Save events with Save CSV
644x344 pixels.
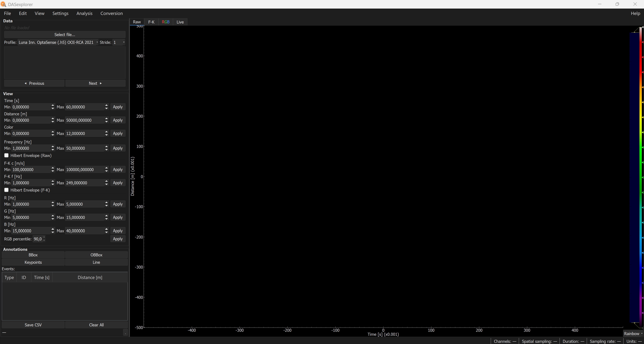33,325
